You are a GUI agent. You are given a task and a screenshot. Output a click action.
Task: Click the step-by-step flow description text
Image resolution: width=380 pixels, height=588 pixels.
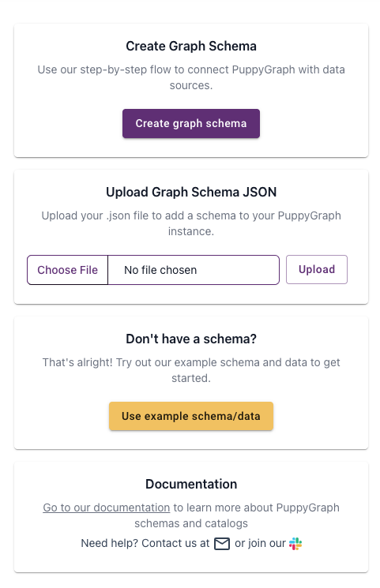click(190, 77)
